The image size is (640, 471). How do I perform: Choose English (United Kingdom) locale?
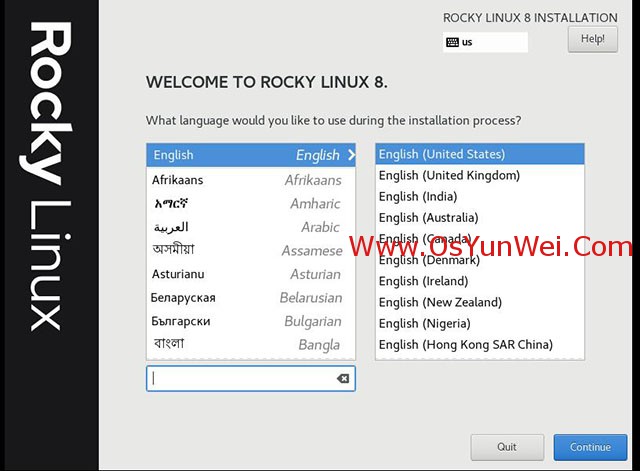(480, 176)
